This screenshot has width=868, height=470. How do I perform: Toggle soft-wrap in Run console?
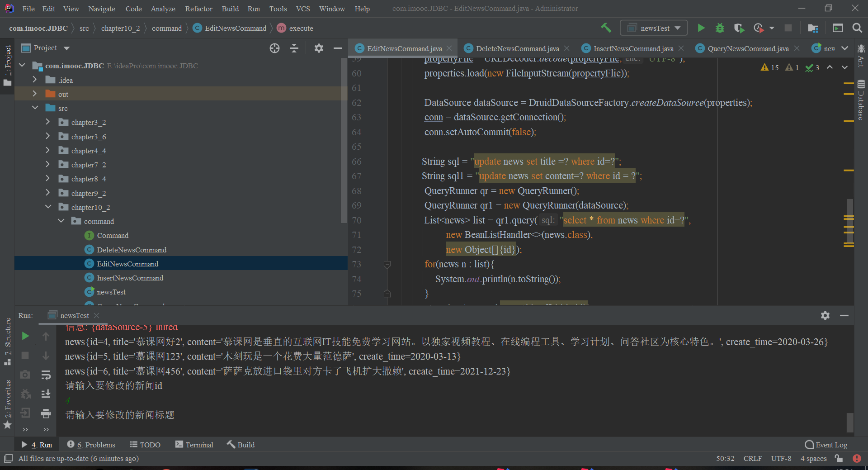pos(46,375)
